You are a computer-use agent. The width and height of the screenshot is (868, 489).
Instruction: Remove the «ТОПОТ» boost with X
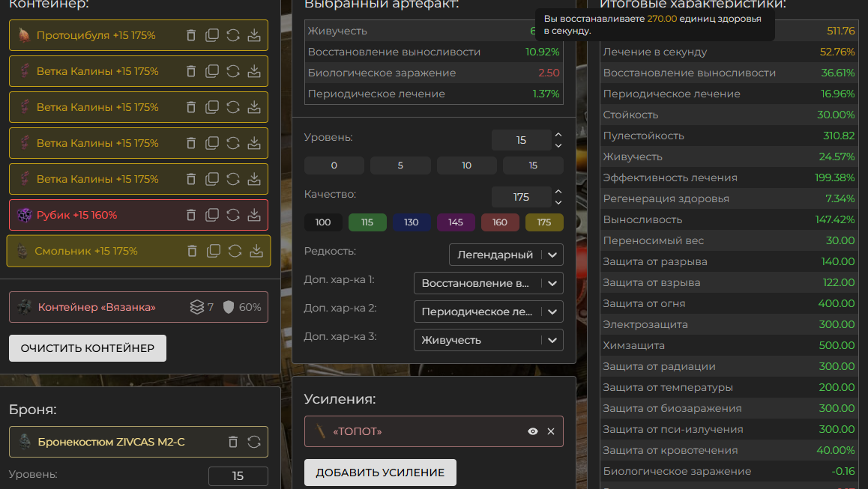pyautogui.click(x=551, y=431)
